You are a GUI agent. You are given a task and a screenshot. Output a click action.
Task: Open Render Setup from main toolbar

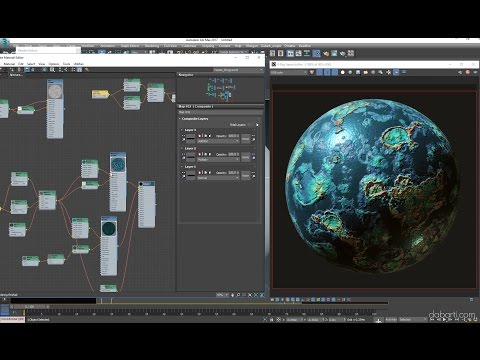[x=326, y=53]
